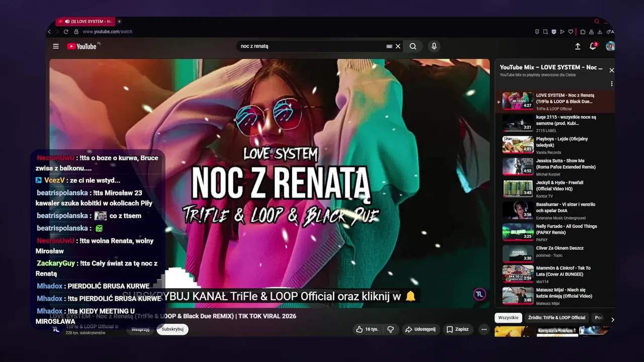Open the extensions puzzle-piece icon
The height and width of the screenshot is (362, 644).
(x=583, y=32)
